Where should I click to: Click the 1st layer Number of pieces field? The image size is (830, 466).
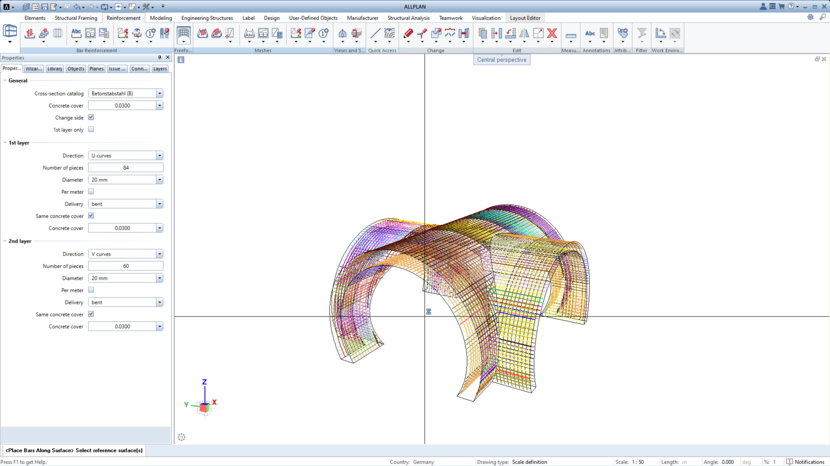tap(125, 168)
